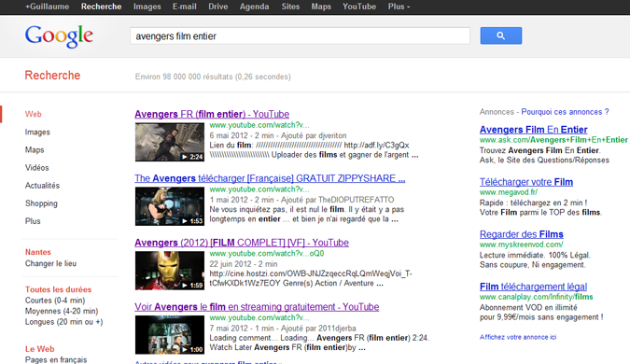Select Images filter in left sidebar
The width and height of the screenshot is (630, 364).
[x=37, y=132]
